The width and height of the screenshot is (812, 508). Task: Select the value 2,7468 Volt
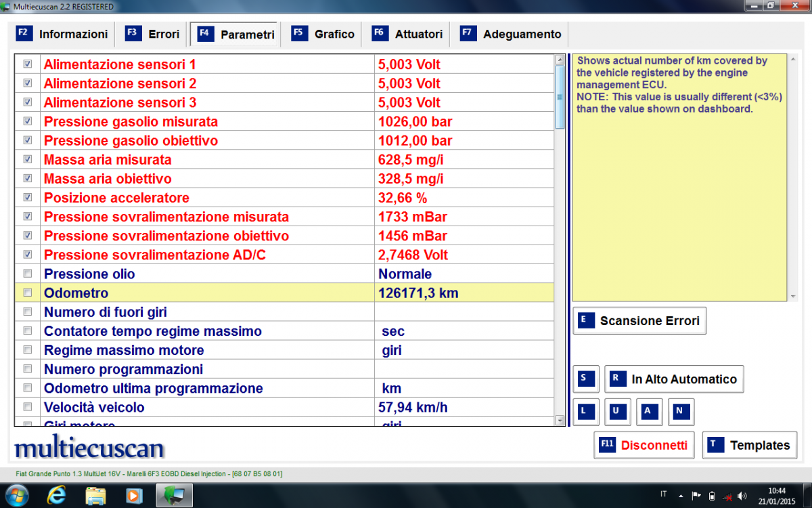(413, 255)
